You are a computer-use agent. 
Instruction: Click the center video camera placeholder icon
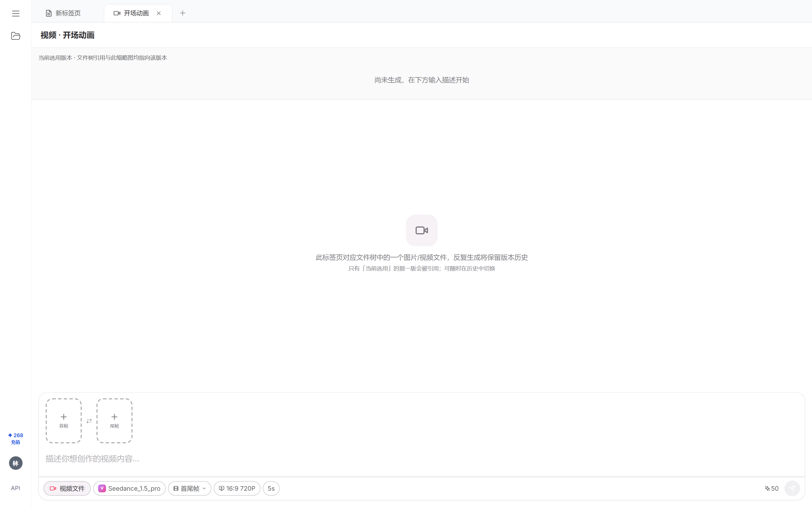[x=422, y=230]
